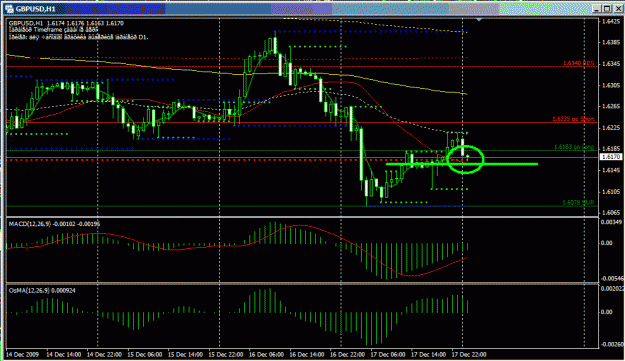Click the 0.002022 OsMA scale value

tap(612, 288)
